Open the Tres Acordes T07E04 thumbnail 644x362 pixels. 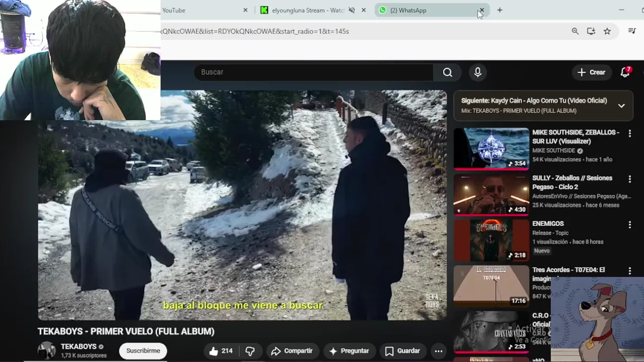pos(491,286)
